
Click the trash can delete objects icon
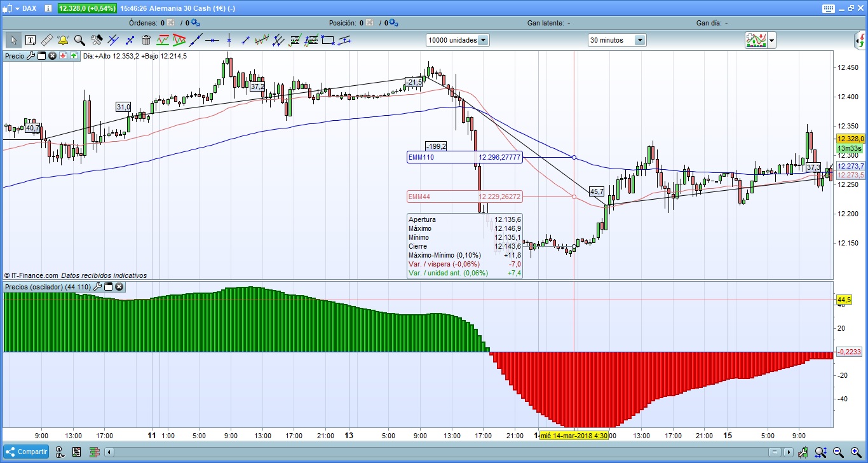pyautogui.click(x=146, y=40)
